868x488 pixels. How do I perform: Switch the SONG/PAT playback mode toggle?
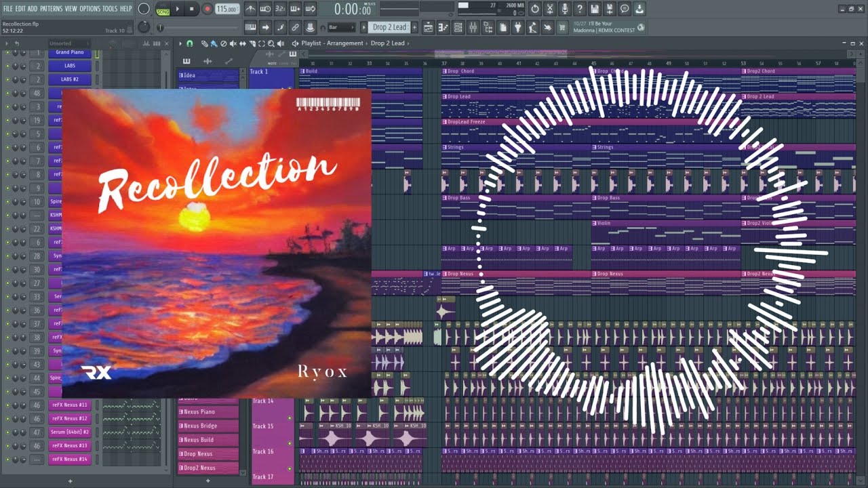pyautogui.click(x=163, y=9)
